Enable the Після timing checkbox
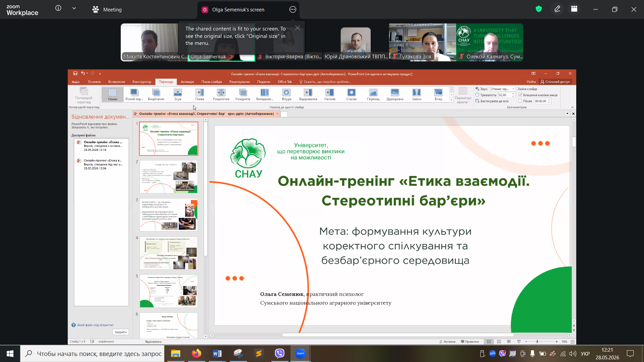The image size is (644, 362). pyautogui.click(x=520, y=101)
